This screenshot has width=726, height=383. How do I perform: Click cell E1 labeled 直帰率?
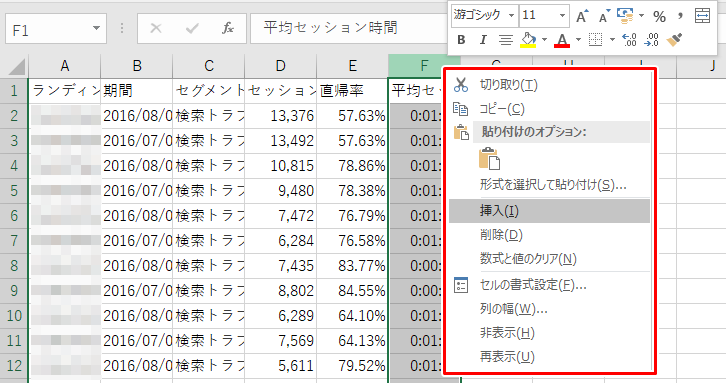click(353, 91)
